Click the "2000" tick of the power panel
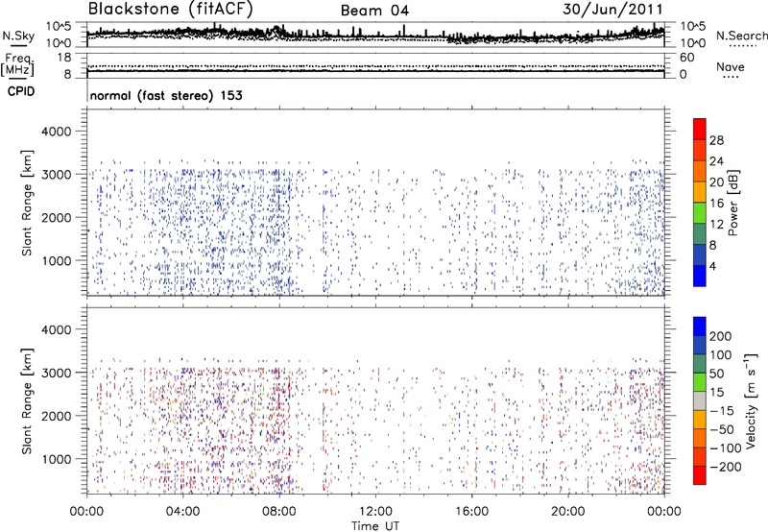768x532 pixels. (x=56, y=217)
